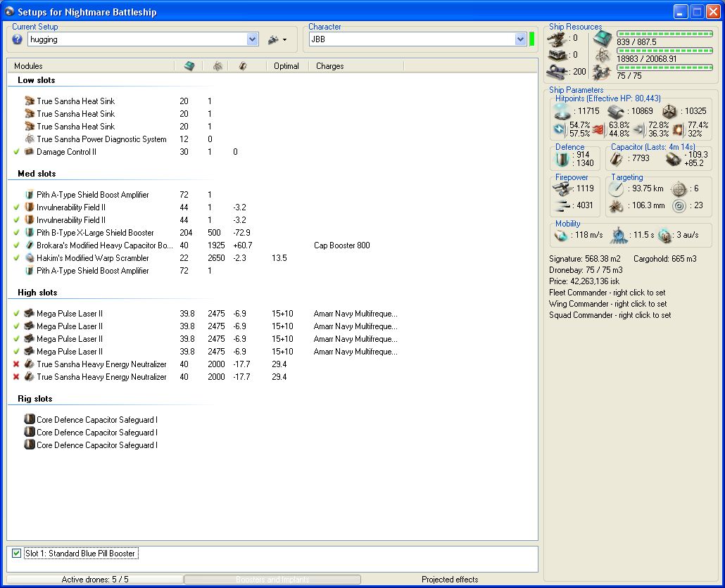Click the launcher hardpoints icon in Ship Resources

click(557, 56)
